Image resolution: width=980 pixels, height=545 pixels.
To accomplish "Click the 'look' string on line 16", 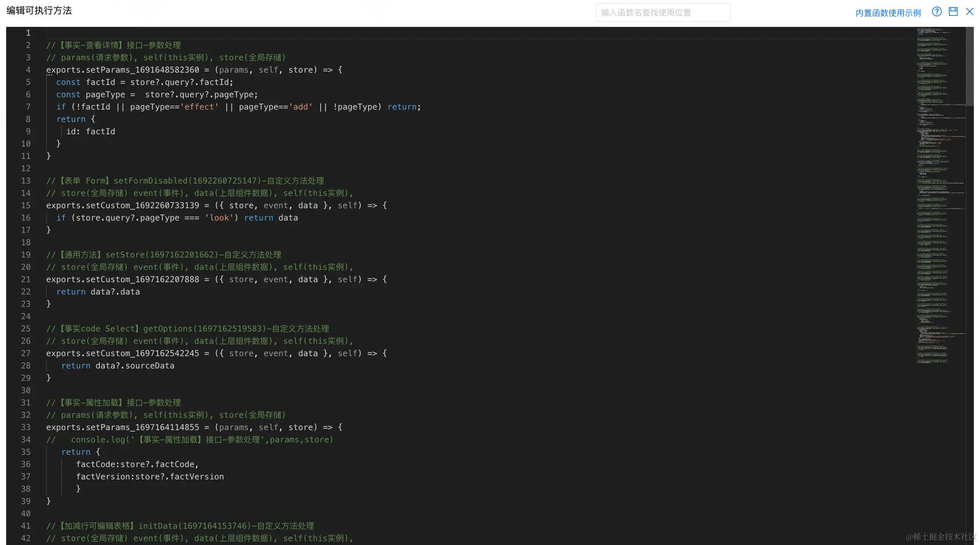I will coord(219,218).
